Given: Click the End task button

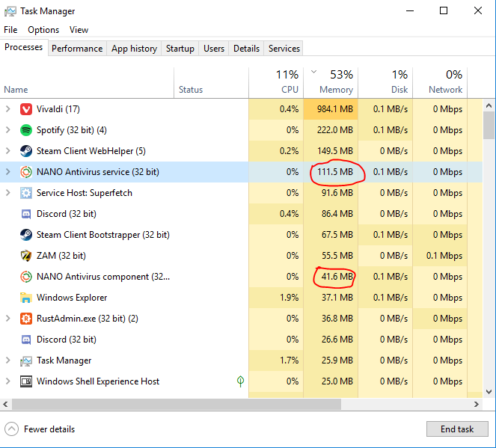Looking at the screenshot, I should point(457,429).
